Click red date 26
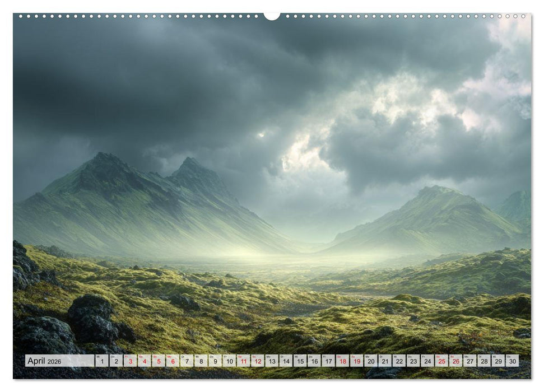The image size is (544, 392). pos(455,361)
